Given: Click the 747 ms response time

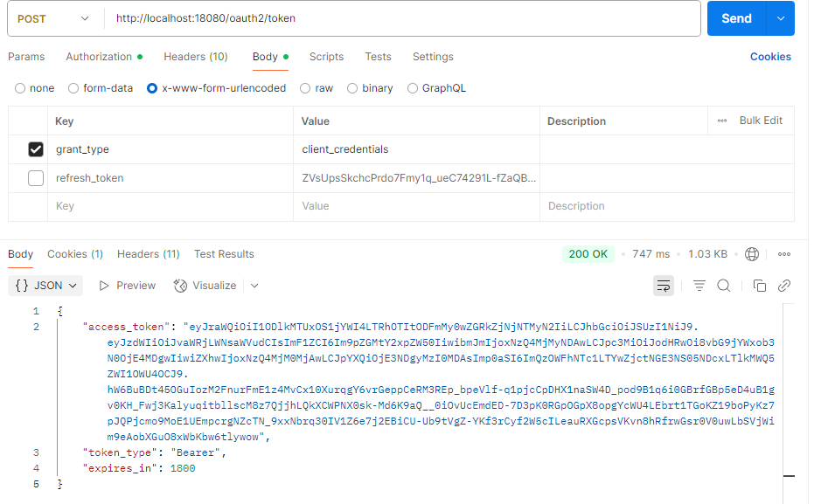Looking at the screenshot, I should [651, 254].
